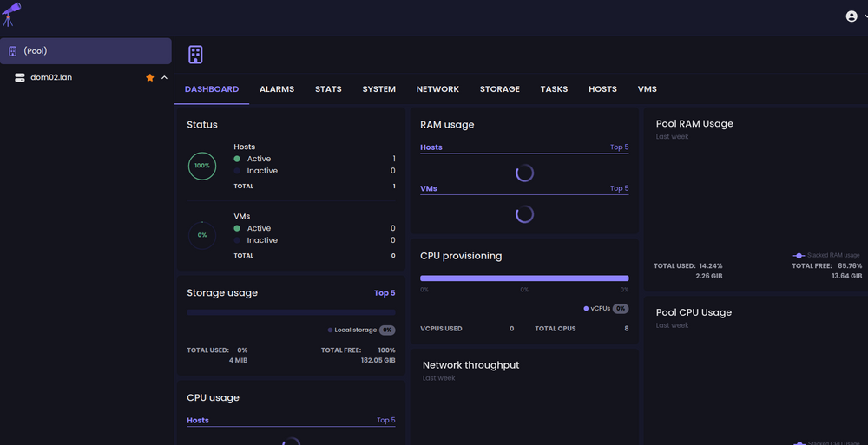
Task: Collapse the dom02.lan tree chevron
Action: pos(164,78)
